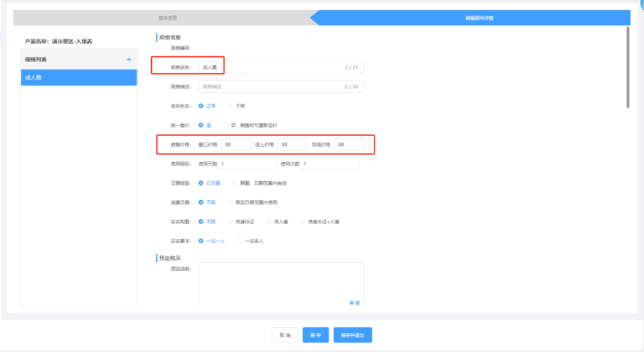Set 发布状态 to 下架
Viewport: 644px width, 352px height.
click(231, 106)
